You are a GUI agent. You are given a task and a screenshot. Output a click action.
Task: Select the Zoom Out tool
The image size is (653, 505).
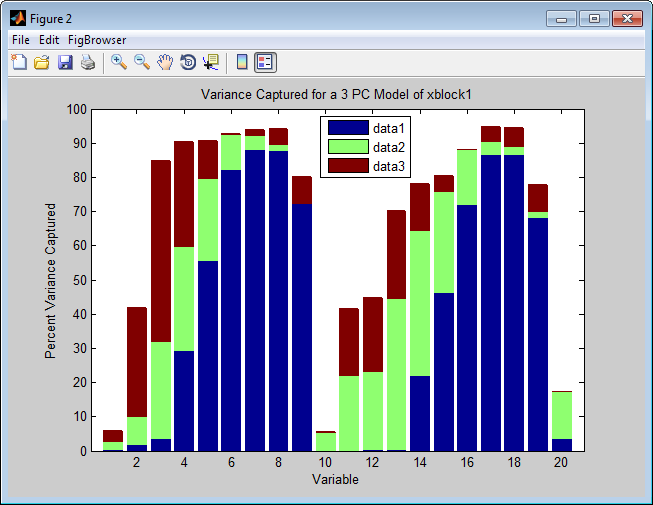point(142,62)
